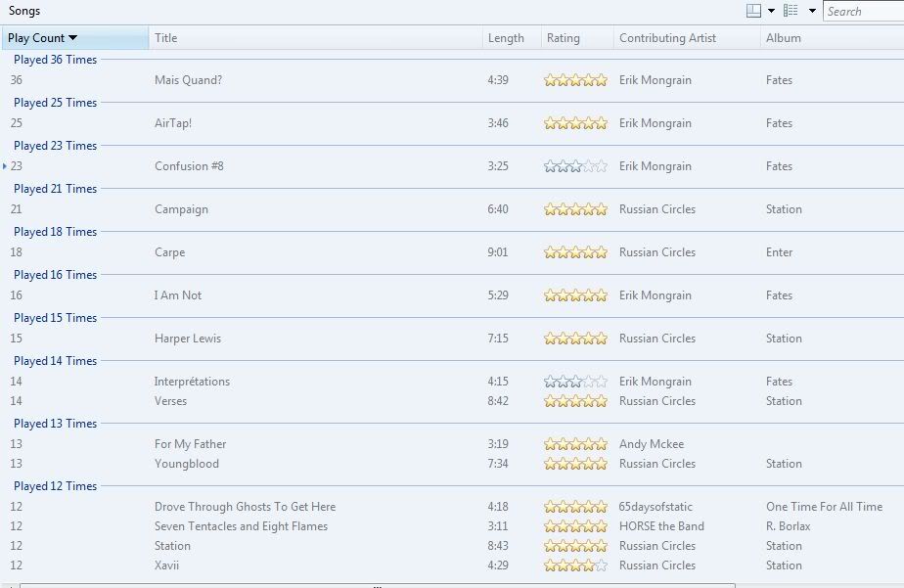Click the Contributing Artist column header

pos(687,38)
